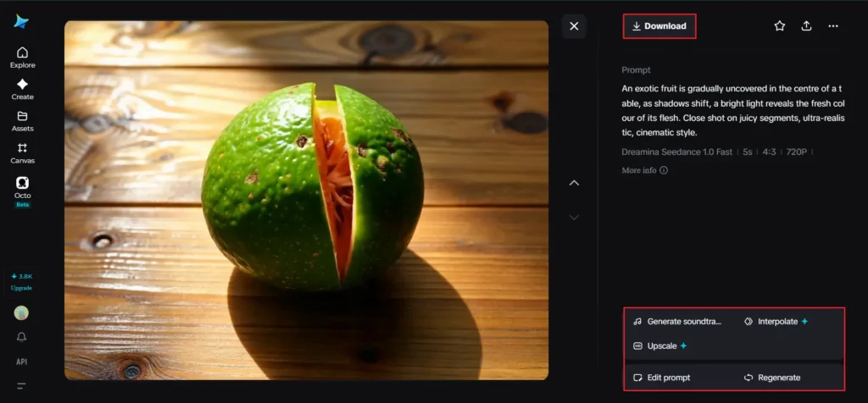Go to previous result with up chevron
This screenshot has height=403, width=868.
[574, 183]
